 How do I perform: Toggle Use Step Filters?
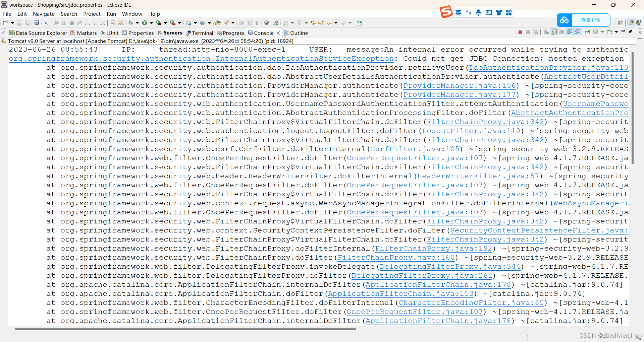pos(121,23)
